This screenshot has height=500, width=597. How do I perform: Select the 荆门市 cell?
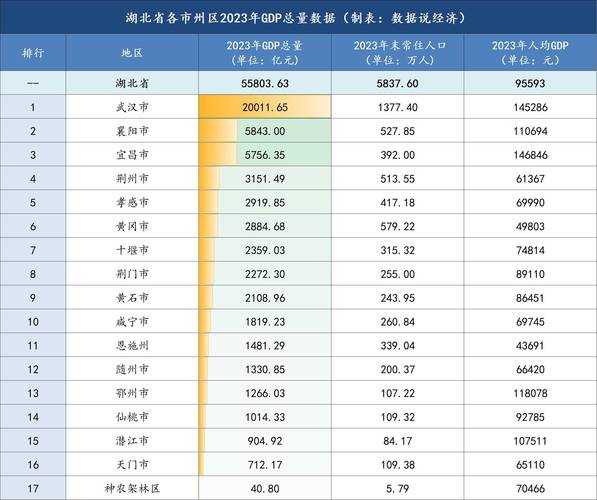(x=132, y=274)
